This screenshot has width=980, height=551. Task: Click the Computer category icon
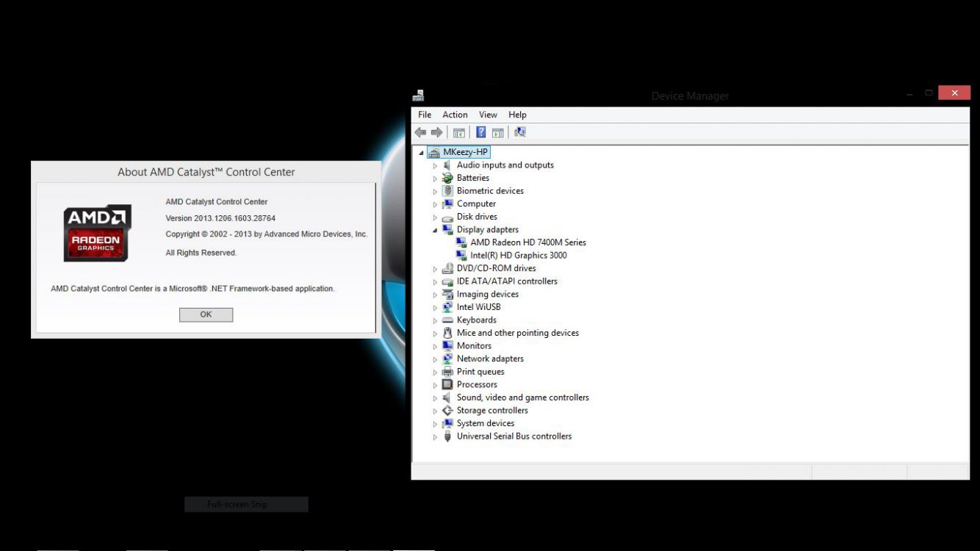coord(447,204)
